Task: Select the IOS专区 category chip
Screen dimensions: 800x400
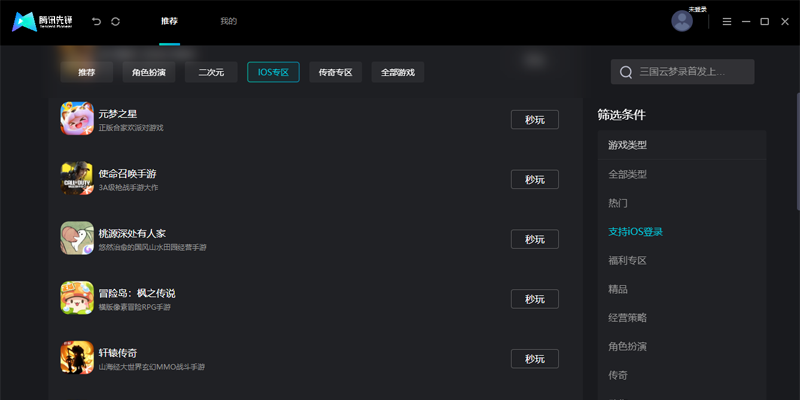Action: click(273, 72)
